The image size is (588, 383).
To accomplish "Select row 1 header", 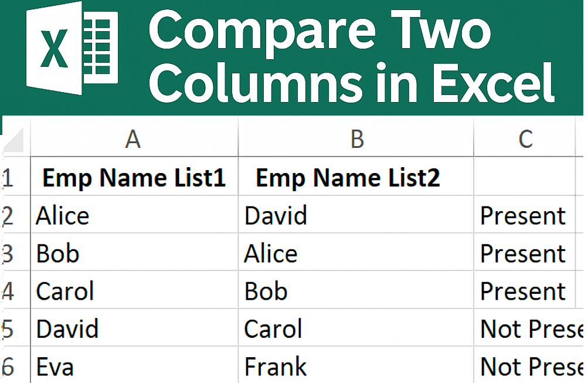I will pos(8,178).
